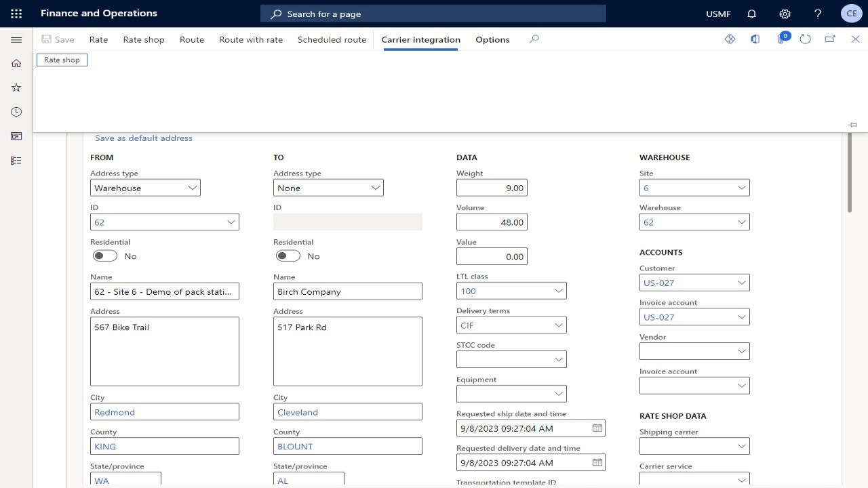Open form in new window

[830, 39]
